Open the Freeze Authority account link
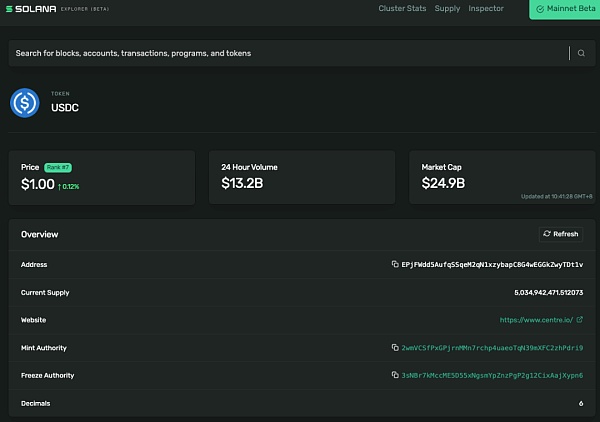600x422 pixels. click(492, 375)
